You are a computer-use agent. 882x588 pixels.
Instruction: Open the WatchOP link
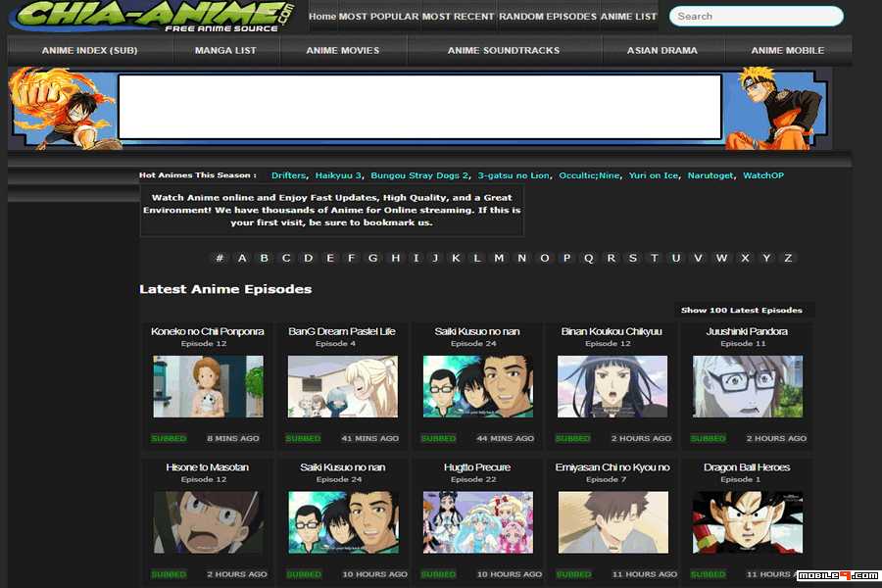(762, 175)
